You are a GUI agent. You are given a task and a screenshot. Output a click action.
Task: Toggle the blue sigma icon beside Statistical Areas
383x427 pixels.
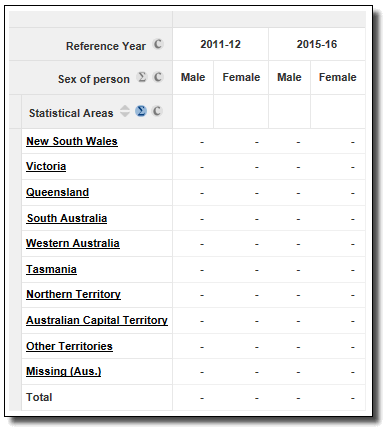141,111
